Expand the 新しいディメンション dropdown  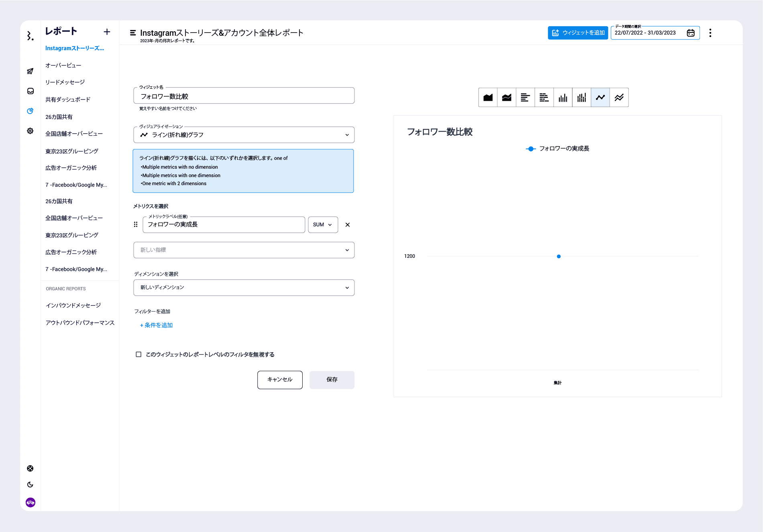click(244, 288)
